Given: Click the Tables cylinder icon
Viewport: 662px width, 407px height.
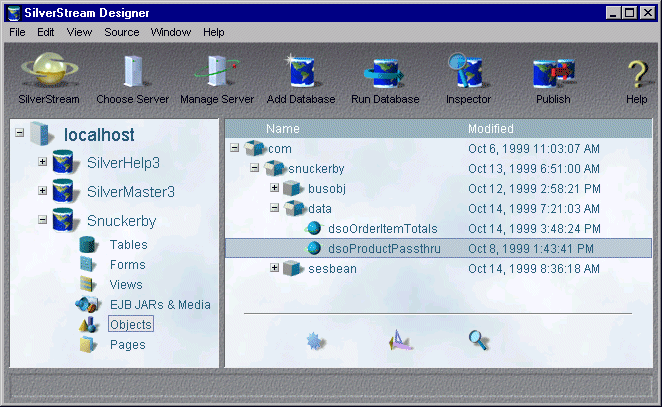Looking at the screenshot, I should (x=88, y=244).
